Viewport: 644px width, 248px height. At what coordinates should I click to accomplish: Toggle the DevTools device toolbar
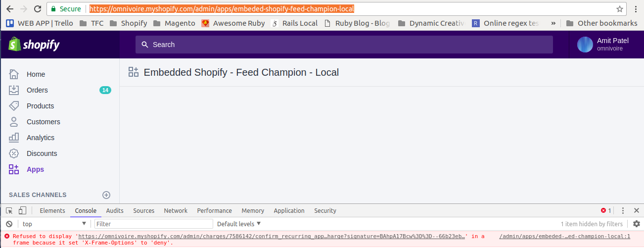point(23,210)
